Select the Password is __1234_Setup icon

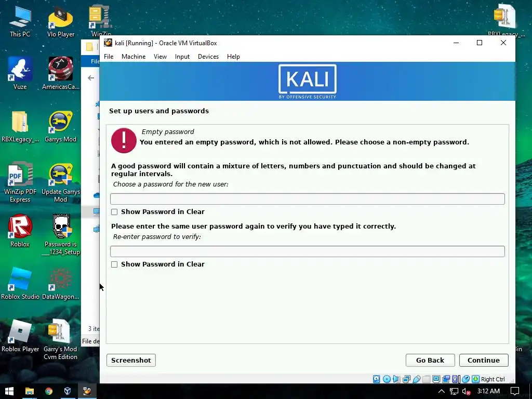[x=62, y=235]
